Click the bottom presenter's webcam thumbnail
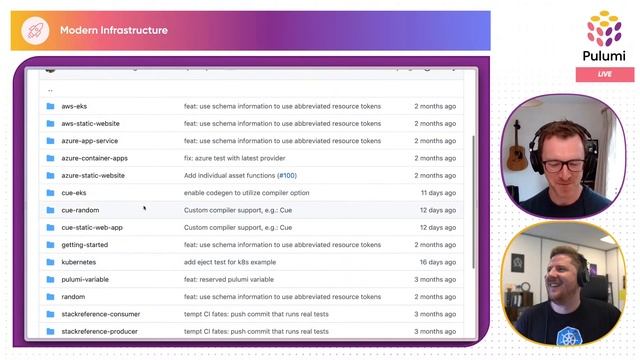This screenshot has height=360, width=640. [563, 283]
